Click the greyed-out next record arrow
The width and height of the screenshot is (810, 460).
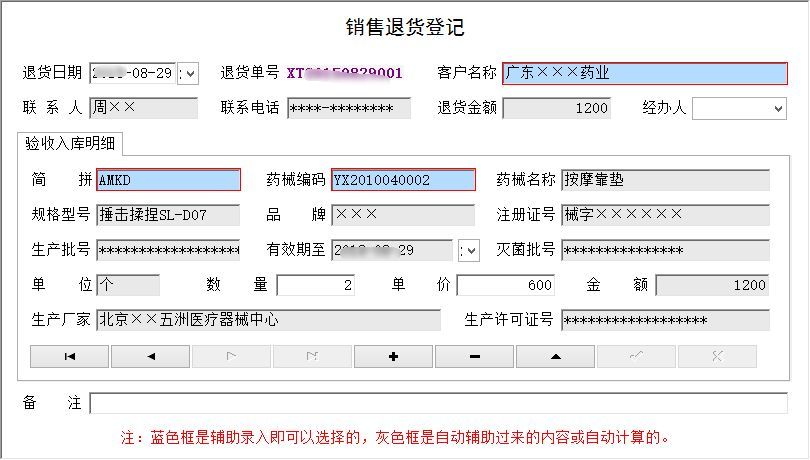click(x=231, y=357)
